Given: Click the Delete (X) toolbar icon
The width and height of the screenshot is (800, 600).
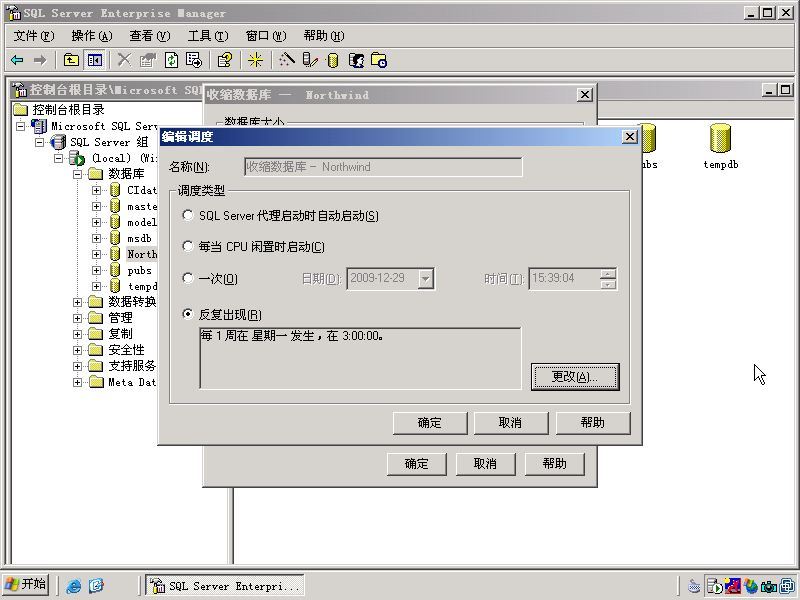Looking at the screenshot, I should coord(124,60).
